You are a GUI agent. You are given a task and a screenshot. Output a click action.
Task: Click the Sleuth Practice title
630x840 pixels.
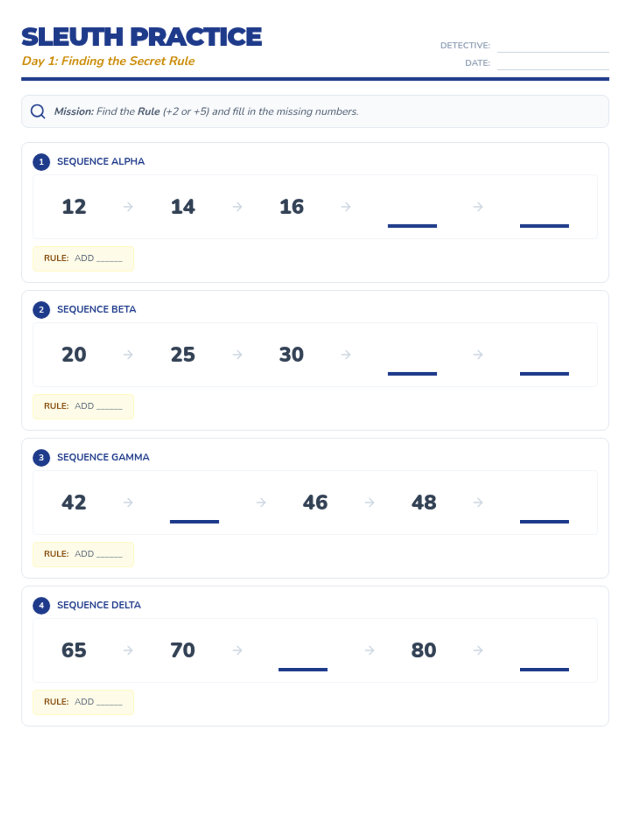pyautogui.click(x=142, y=37)
